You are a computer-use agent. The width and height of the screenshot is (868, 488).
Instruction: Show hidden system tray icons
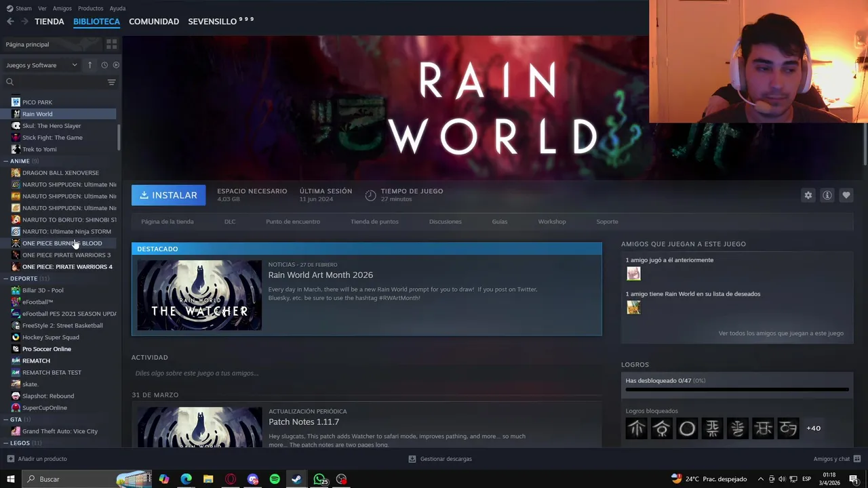(x=760, y=479)
